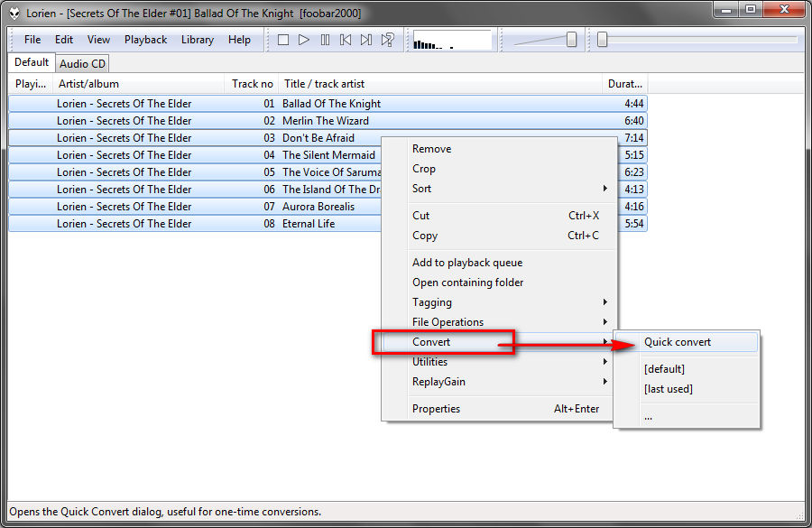Skip to next track icon
The height and width of the screenshot is (528, 812).
click(x=366, y=40)
